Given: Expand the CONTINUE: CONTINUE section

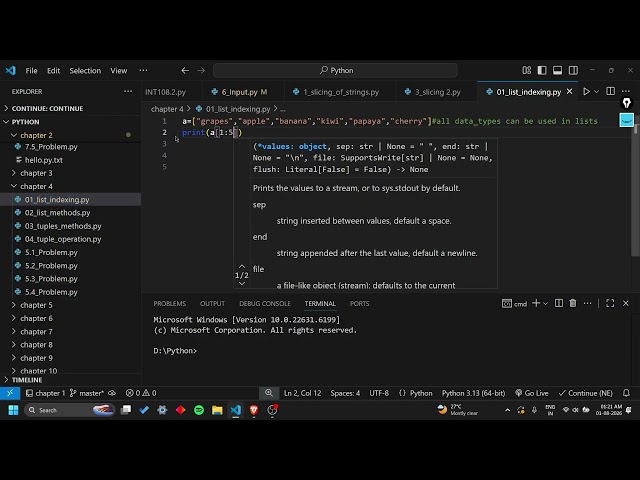Looking at the screenshot, I should click(70, 109).
